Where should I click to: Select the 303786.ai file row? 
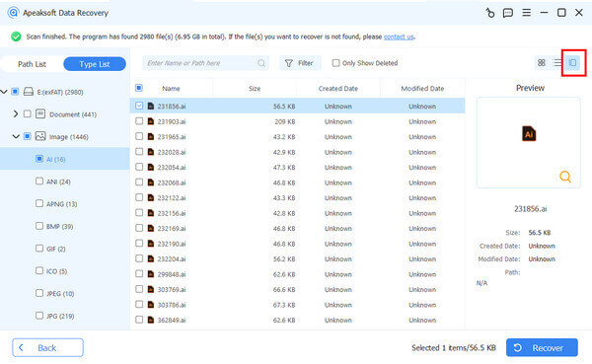click(298, 305)
